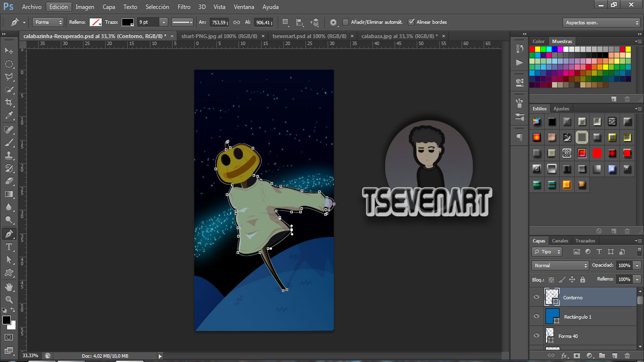Select the Spot Healing Brush tool
The height and width of the screenshot is (362, 644).
coord(9,130)
